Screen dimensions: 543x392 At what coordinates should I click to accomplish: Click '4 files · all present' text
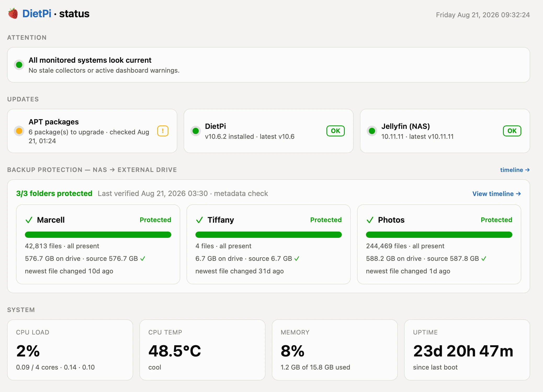click(223, 246)
